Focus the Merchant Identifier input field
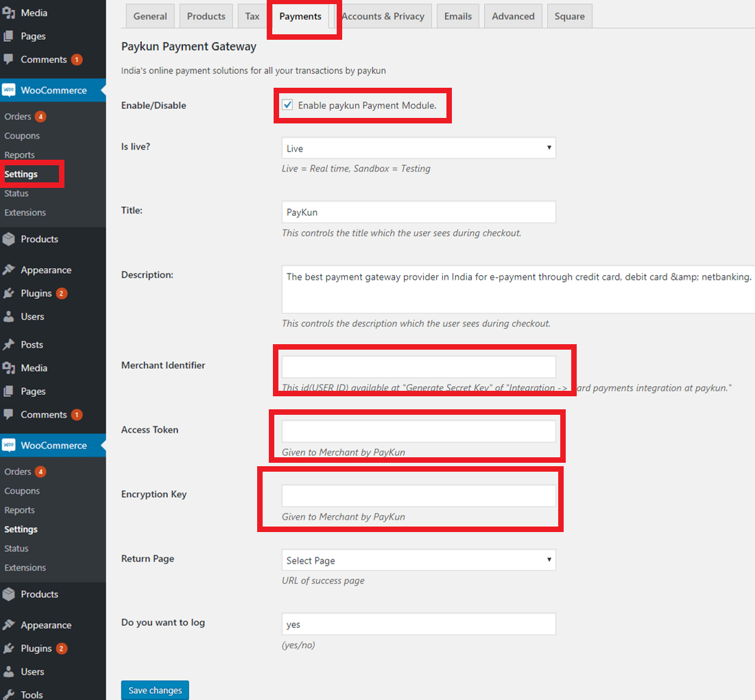The height and width of the screenshot is (700, 755). 418,367
